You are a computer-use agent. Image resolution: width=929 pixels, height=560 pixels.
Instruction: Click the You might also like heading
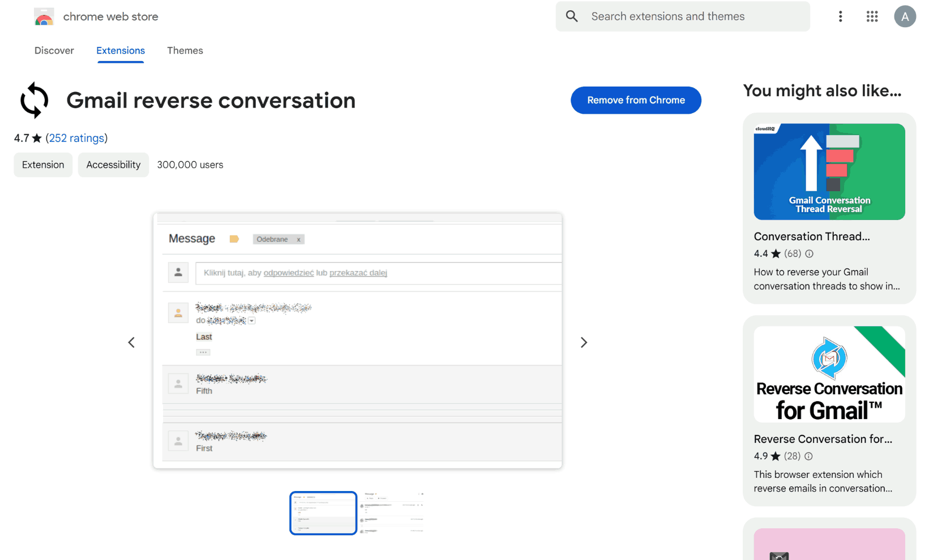(x=822, y=91)
